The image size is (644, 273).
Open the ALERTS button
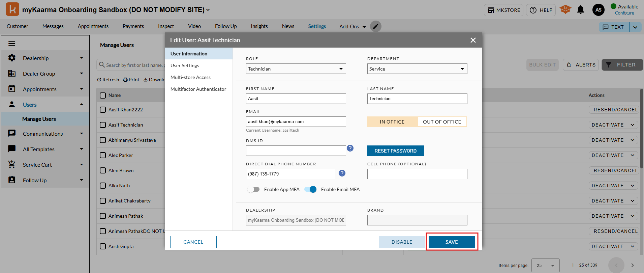pos(581,65)
